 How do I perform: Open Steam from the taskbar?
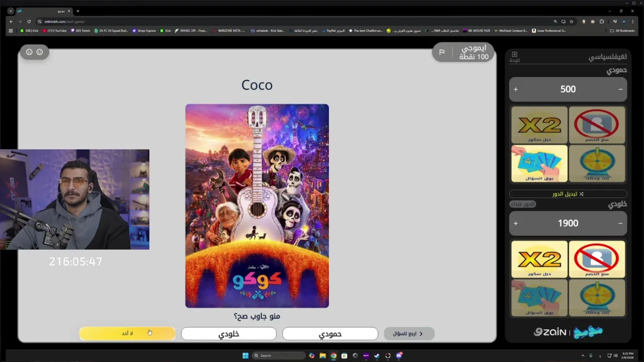[x=377, y=355]
